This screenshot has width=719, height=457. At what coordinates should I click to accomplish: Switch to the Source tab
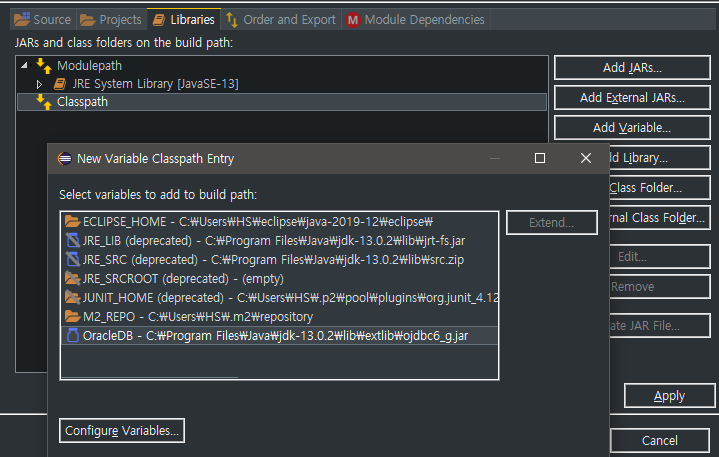coord(43,20)
